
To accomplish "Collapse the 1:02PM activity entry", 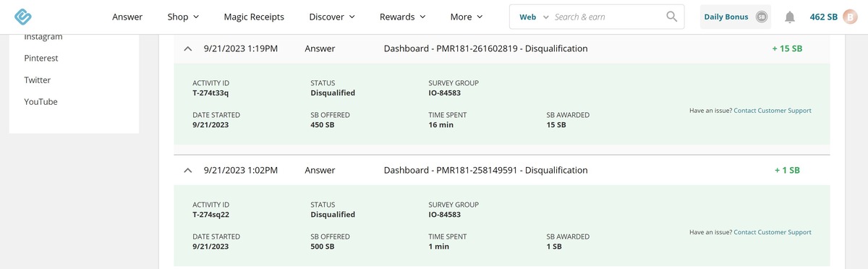I will click(x=188, y=170).
